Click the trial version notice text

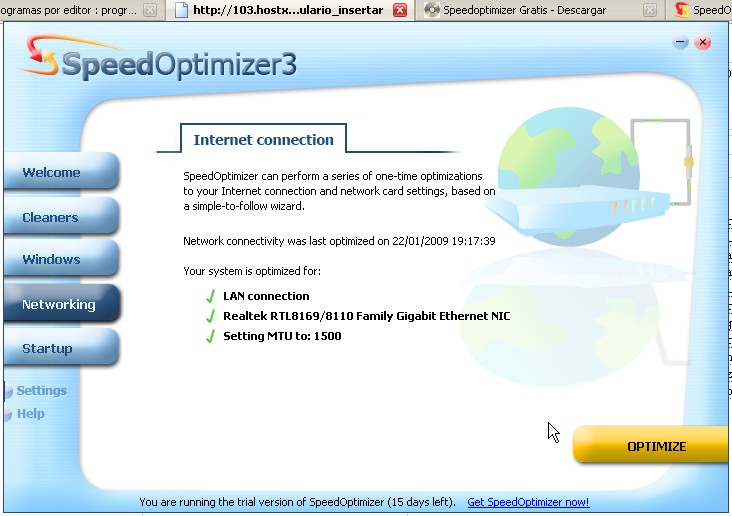297,502
